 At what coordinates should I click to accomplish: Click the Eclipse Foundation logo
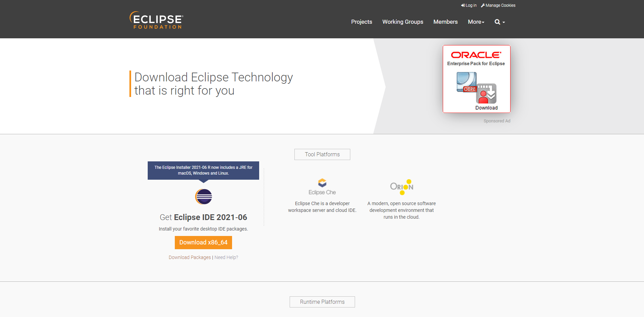[x=156, y=20]
